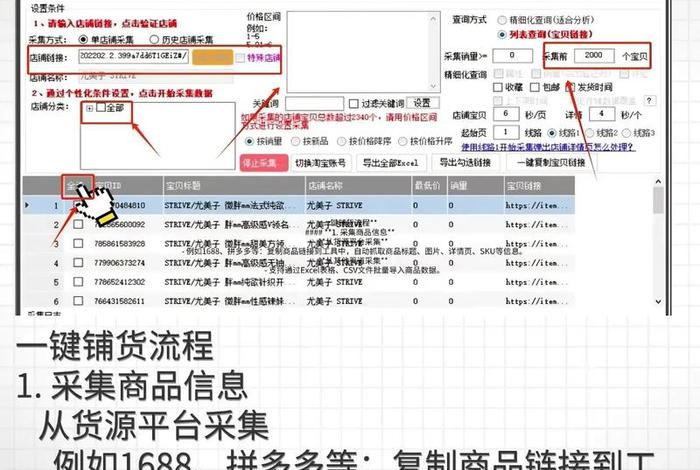Check the checkbox for item 785861583928
The width and height of the screenshot is (700, 470).
(x=78, y=243)
